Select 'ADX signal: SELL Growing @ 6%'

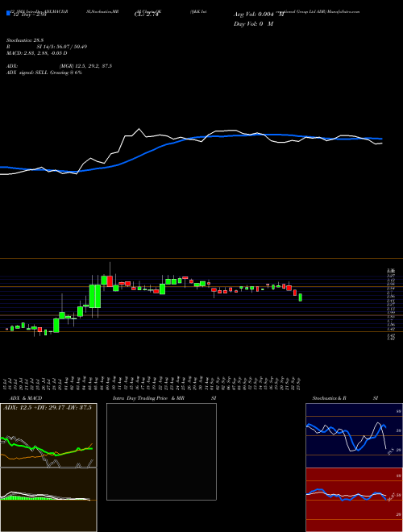click(x=44, y=73)
